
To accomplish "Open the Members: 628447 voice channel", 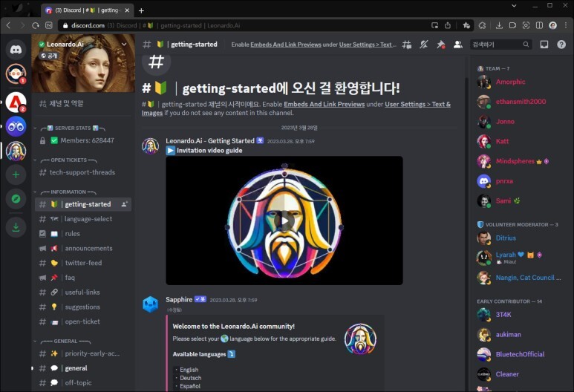I will click(x=83, y=140).
